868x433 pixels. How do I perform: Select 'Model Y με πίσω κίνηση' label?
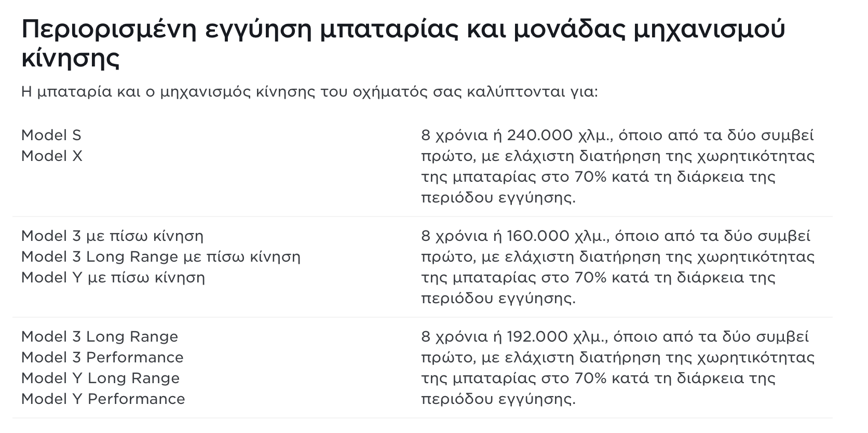[113, 278]
